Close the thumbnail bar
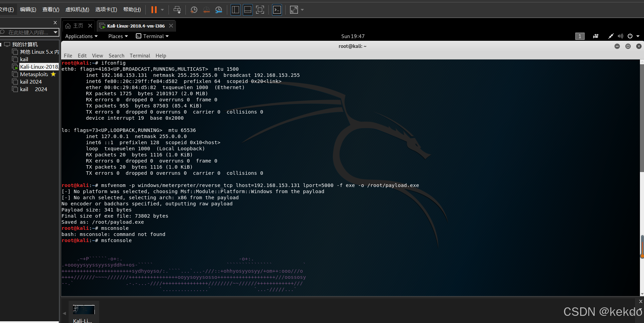Screen dimensions: 644x323 tap(641, 302)
